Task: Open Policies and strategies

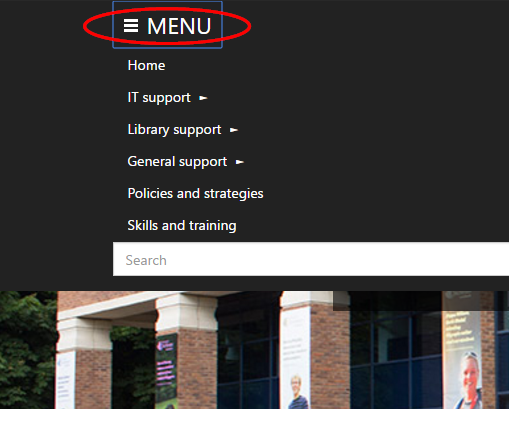Action: pos(195,193)
